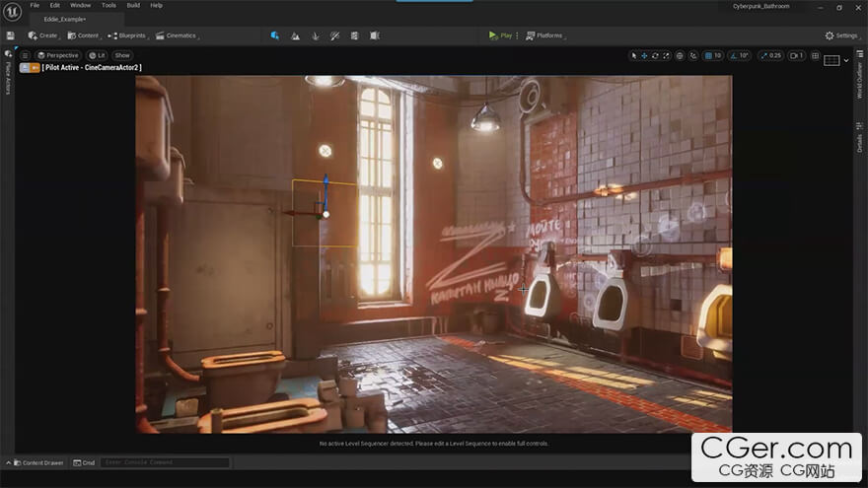Open the Edit menu
The image size is (868, 488).
point(55,6)
